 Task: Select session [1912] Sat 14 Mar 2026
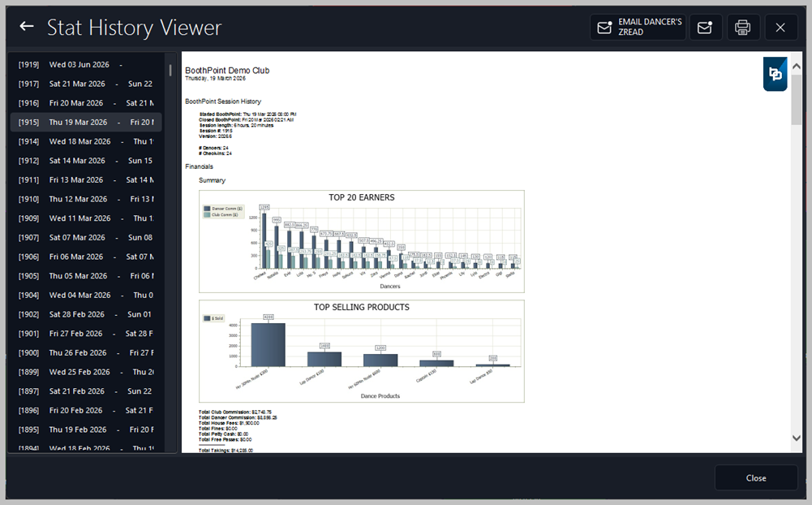click(86, 161)
